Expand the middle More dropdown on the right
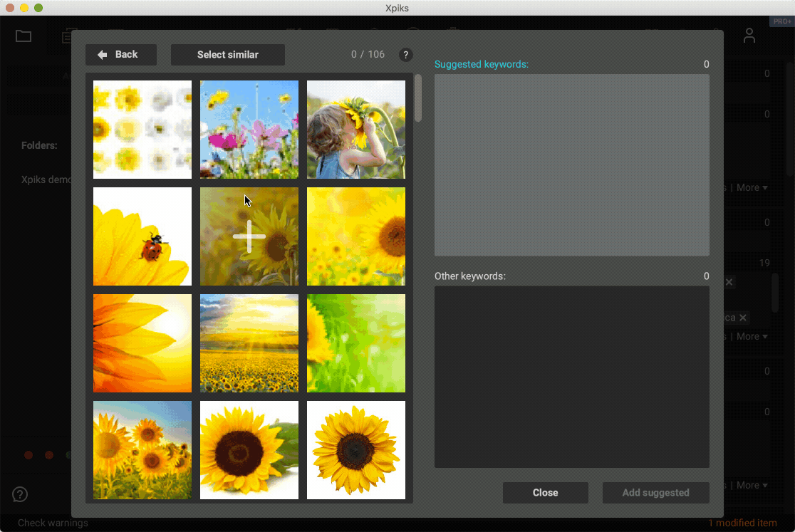 (x=752, y=337)
